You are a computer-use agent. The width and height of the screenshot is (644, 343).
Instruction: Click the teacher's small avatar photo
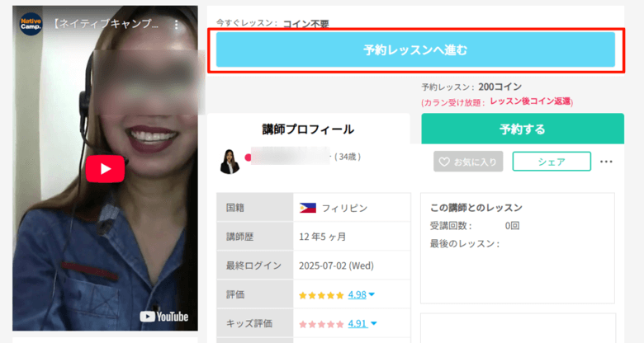pos(230,162)
